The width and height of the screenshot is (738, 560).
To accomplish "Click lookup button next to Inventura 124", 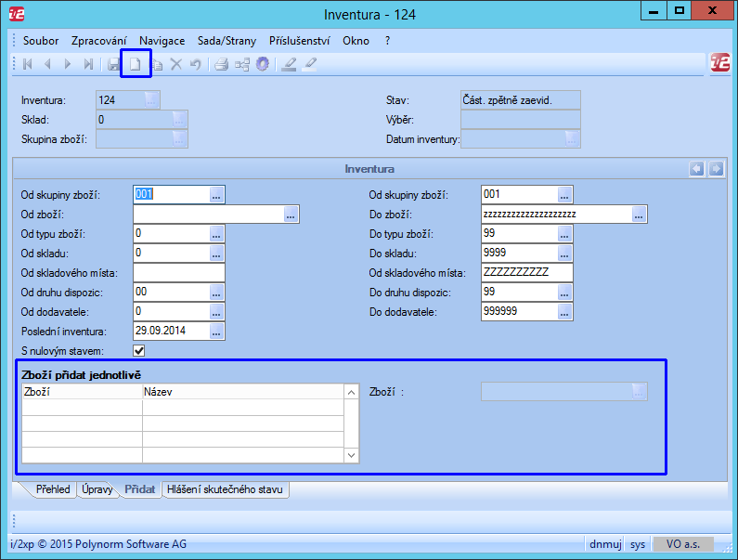I will (x=151, y=100).
